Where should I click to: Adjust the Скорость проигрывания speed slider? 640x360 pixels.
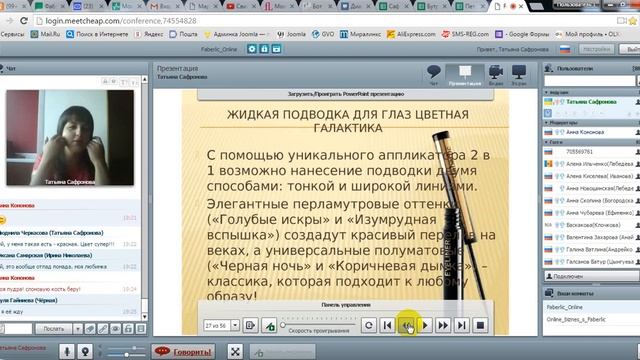tap(318, 325)
